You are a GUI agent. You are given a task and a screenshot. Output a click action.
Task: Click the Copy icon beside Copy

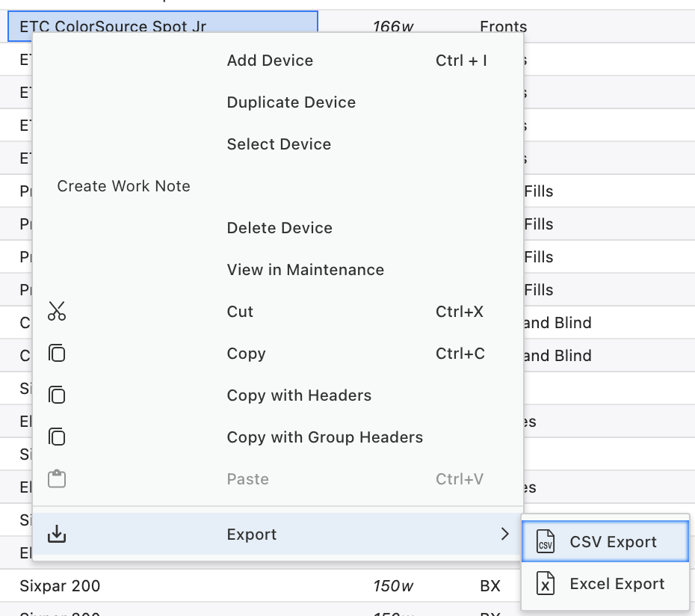click(57, 354)
